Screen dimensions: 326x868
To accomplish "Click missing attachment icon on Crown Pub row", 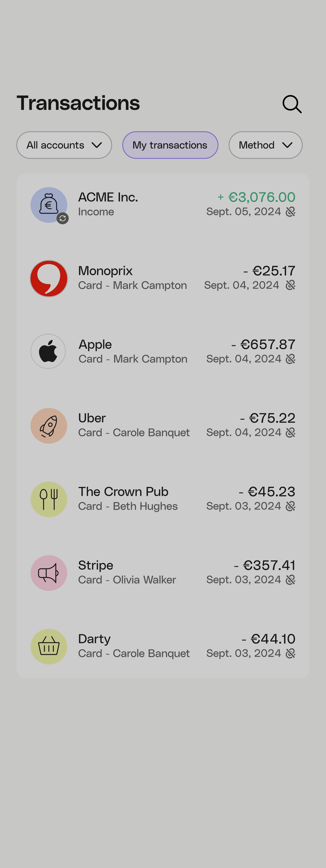I will pos(290,506).
